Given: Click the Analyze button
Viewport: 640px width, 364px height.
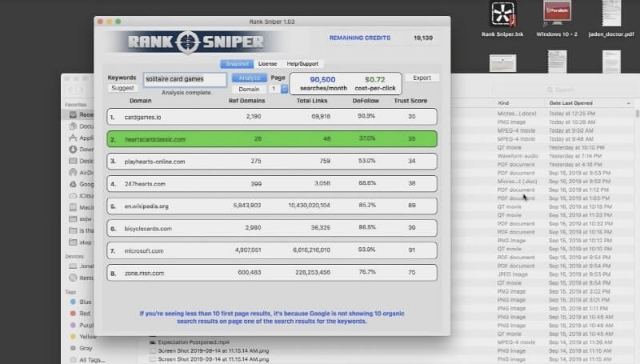Looking at the screenshot, I should point(250,78).
